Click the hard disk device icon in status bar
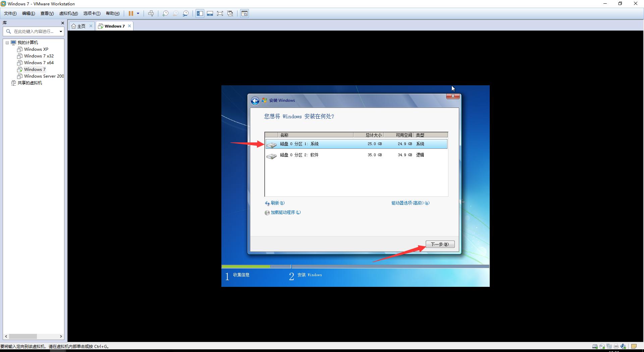The height and width of the screenshot is (352, 644). (x=595, y=346)
